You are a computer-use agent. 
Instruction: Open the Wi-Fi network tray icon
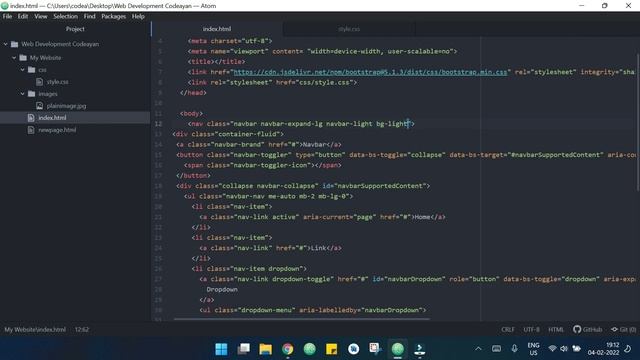click(552, 349)
